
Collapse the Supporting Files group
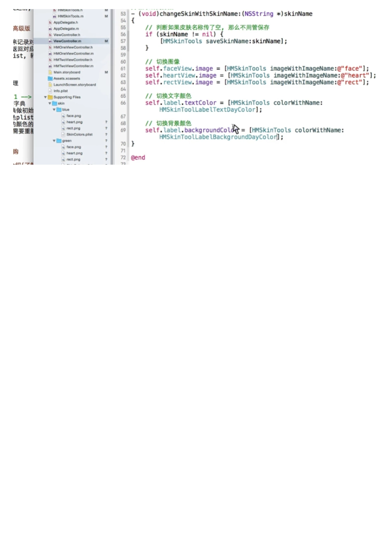[45, 97]
